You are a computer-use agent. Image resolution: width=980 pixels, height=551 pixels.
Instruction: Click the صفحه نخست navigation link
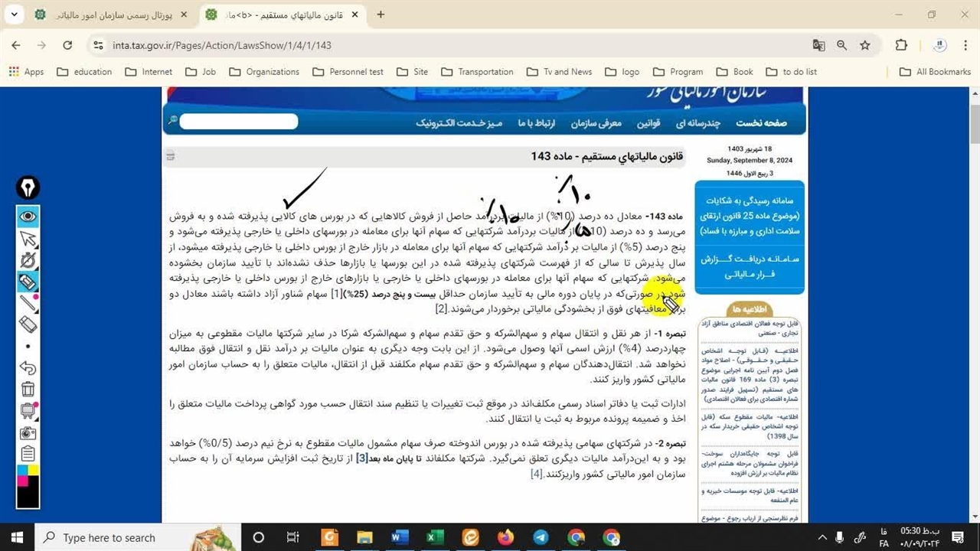click(761, 123)
